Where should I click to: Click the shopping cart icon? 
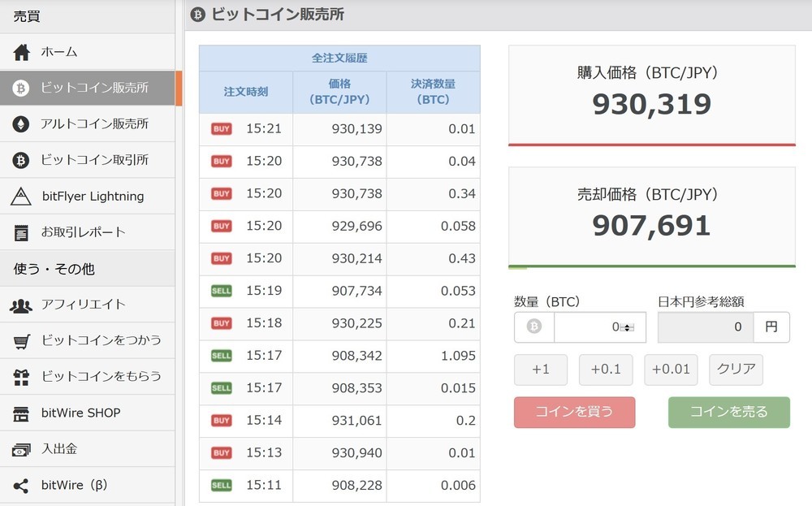pyautogui.click(x=21, y=341)
